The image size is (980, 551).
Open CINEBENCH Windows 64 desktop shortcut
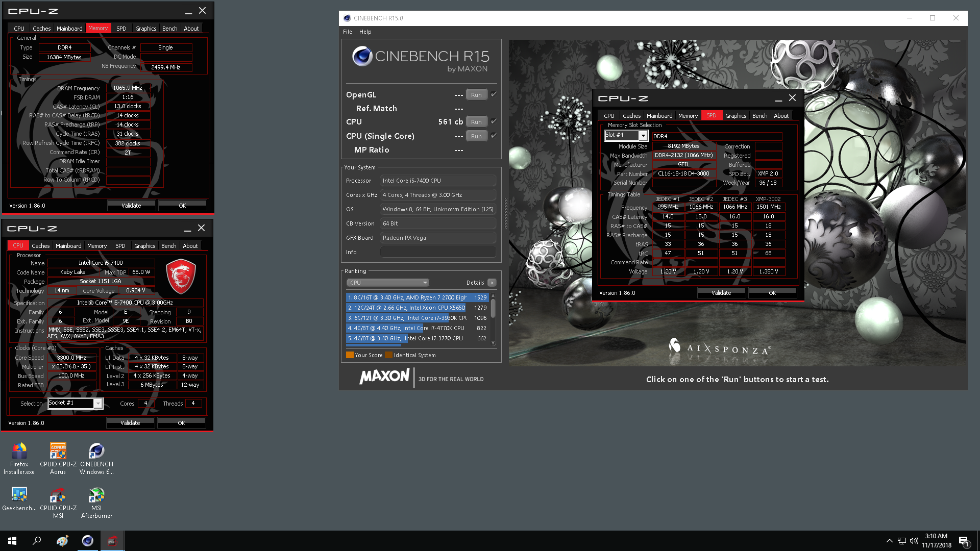[x=96, y=458]
